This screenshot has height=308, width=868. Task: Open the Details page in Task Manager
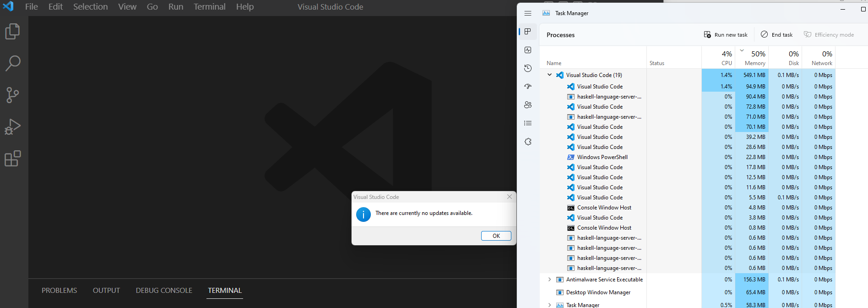528,123
